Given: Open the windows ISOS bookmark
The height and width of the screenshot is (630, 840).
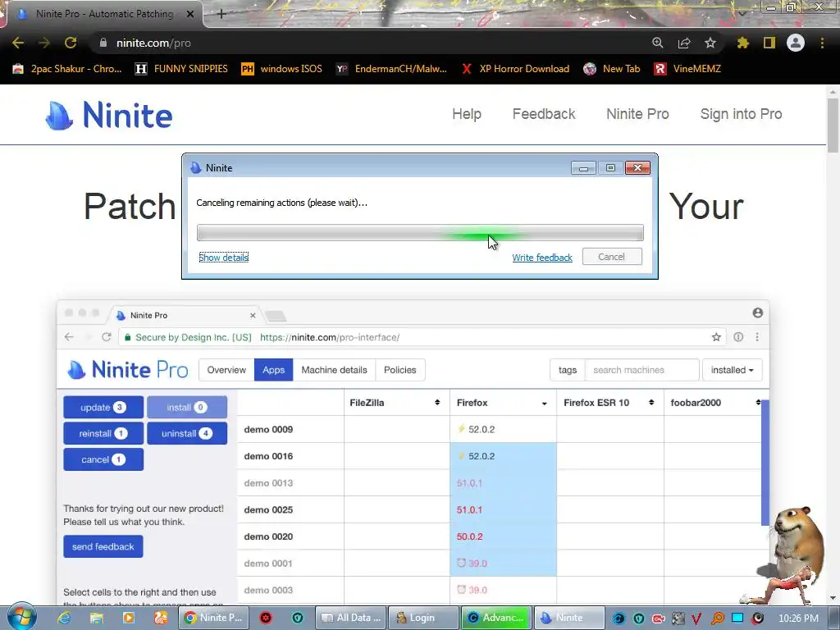Looking at the screenshot, I should tap(282, 69).
